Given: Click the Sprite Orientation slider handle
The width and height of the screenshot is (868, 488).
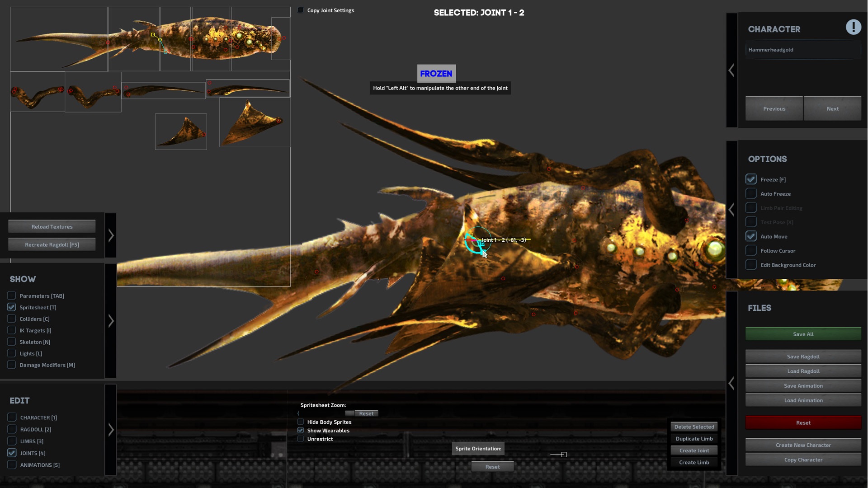Looking at the screenshot, I should coord(564,455).
